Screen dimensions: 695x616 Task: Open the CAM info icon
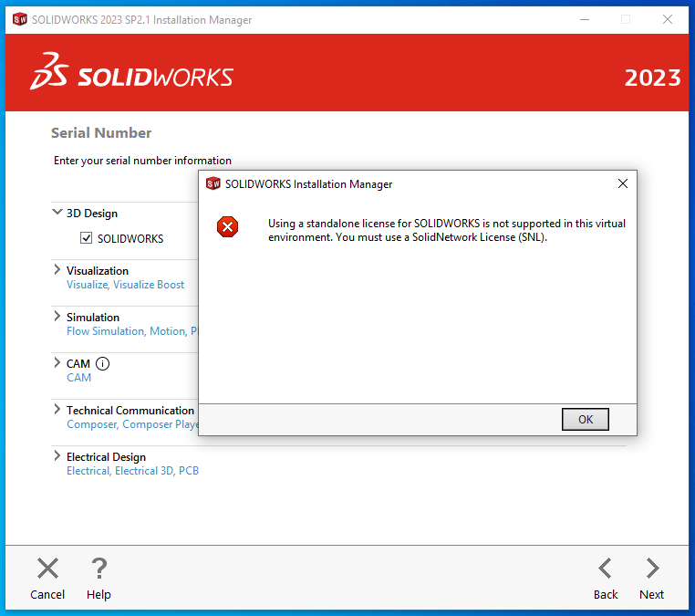102,363
